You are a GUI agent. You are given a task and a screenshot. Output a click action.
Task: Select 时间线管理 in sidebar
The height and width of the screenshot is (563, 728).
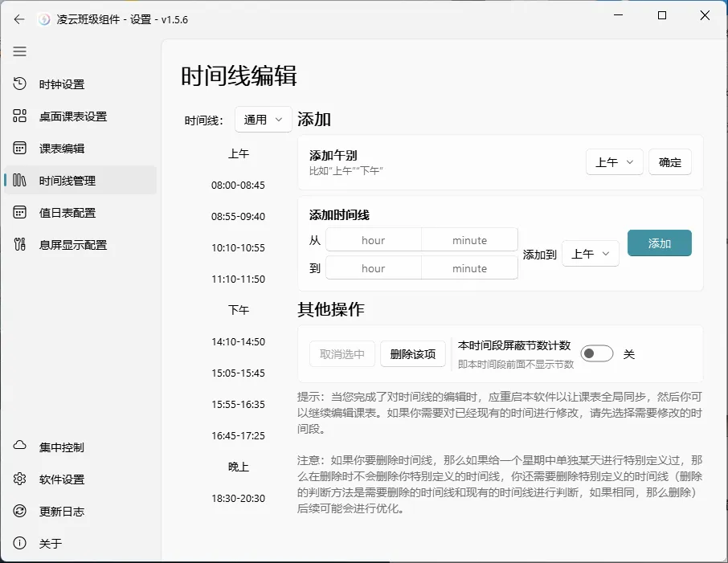coord(80,180)
